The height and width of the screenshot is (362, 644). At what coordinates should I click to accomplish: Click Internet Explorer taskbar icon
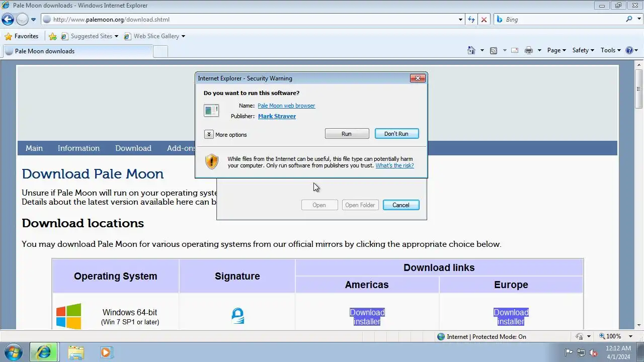point(44,352)
